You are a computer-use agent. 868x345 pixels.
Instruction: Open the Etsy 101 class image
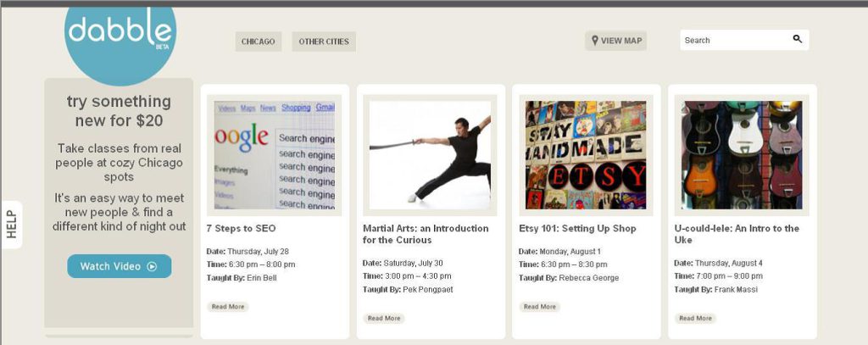click(x=586, y=155)
